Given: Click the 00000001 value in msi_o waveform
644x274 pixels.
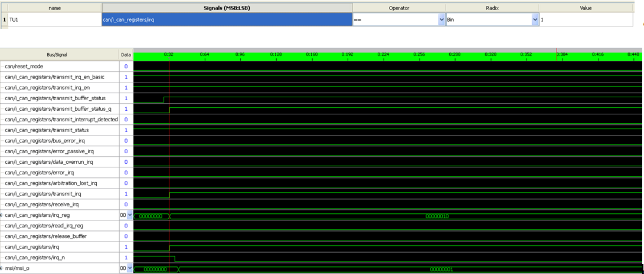Looking at the screenshot, I should click(441, 269).
